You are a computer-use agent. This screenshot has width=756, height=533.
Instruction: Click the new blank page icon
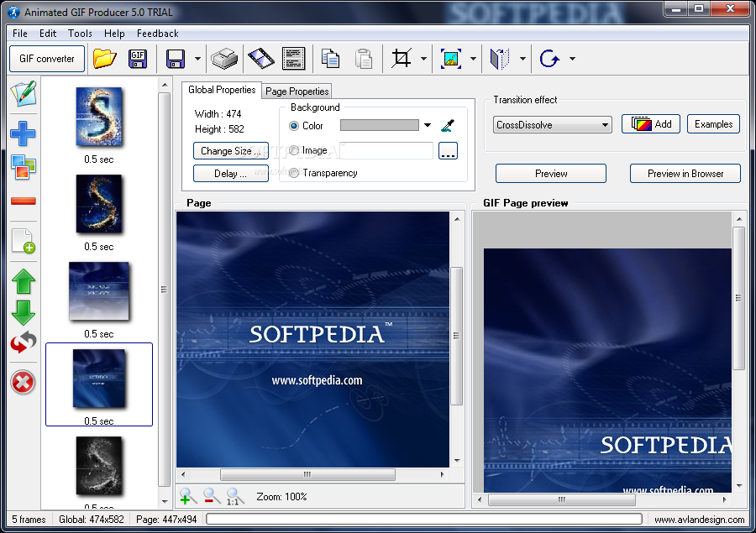point(24,240)
